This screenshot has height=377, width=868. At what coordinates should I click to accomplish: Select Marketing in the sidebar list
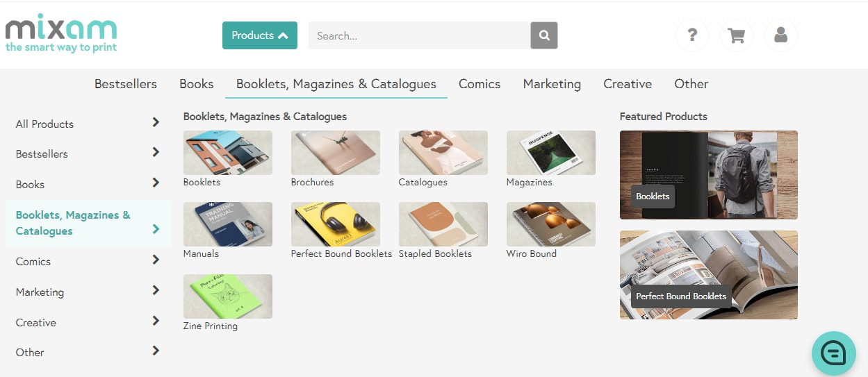(40, 292)
